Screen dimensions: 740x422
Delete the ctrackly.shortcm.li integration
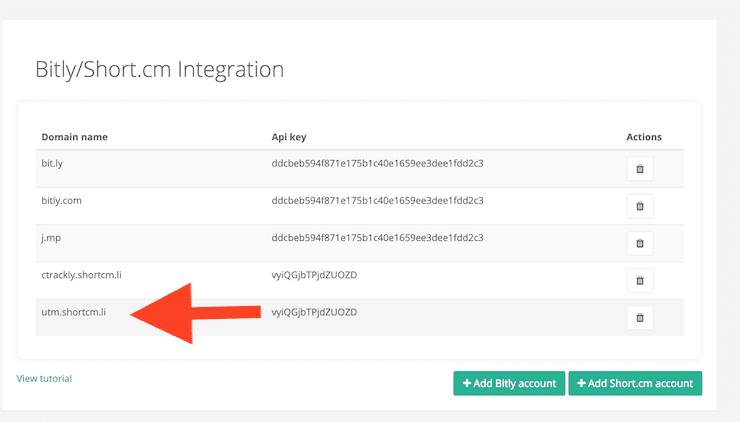(x=639, y=280)
